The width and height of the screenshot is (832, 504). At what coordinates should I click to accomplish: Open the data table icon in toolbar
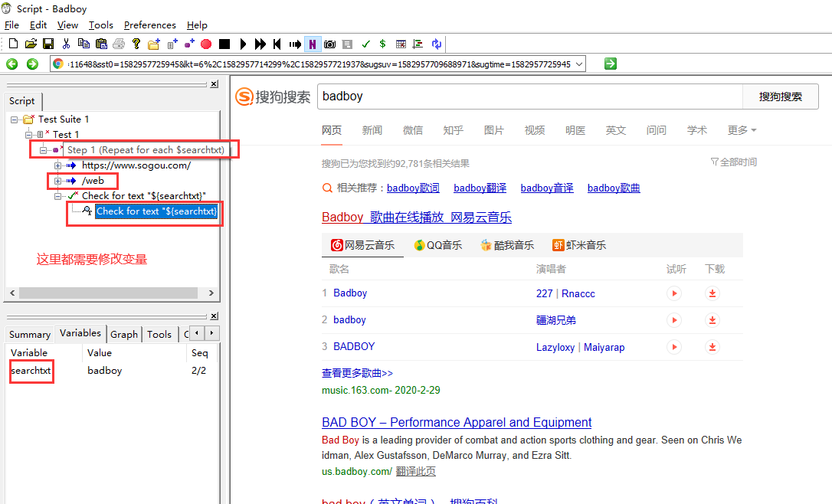click(x=401, y=44)
